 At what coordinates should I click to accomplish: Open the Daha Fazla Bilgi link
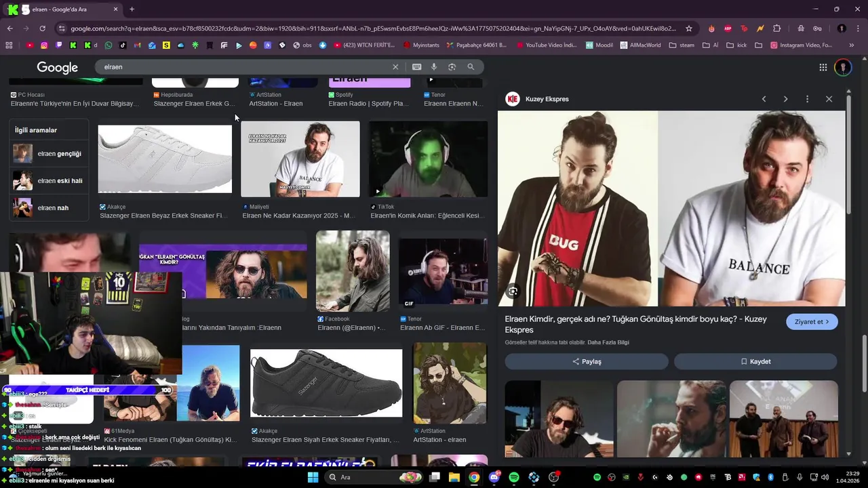[x=608, y=342]
